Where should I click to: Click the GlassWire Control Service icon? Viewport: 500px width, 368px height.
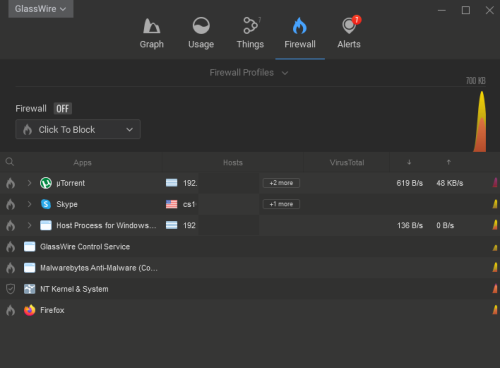[x=30, y=247]
